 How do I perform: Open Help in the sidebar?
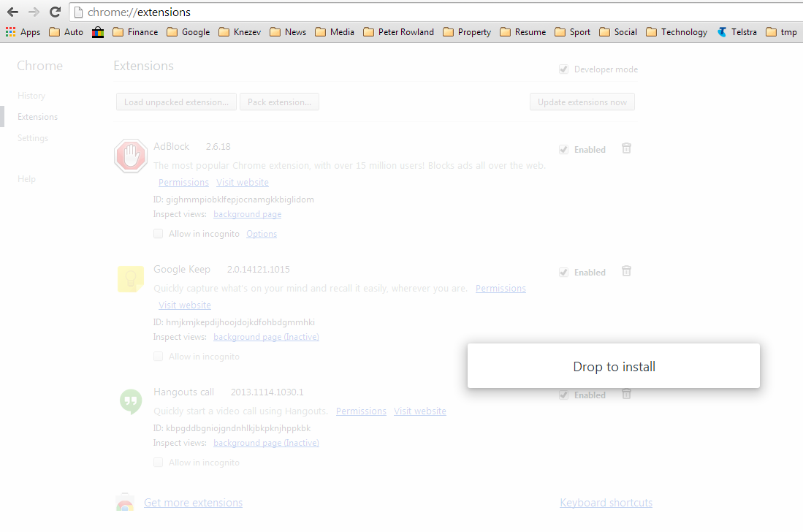point(26,179)
